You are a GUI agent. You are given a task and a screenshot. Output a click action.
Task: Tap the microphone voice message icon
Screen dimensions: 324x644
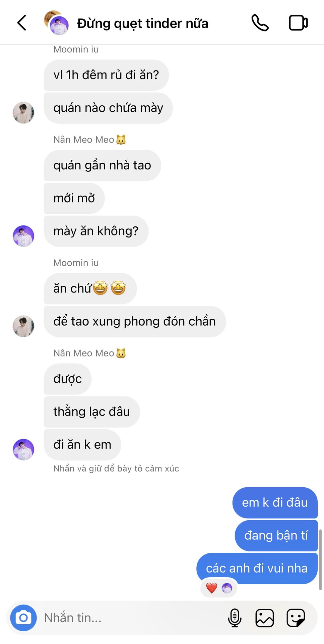235,618
